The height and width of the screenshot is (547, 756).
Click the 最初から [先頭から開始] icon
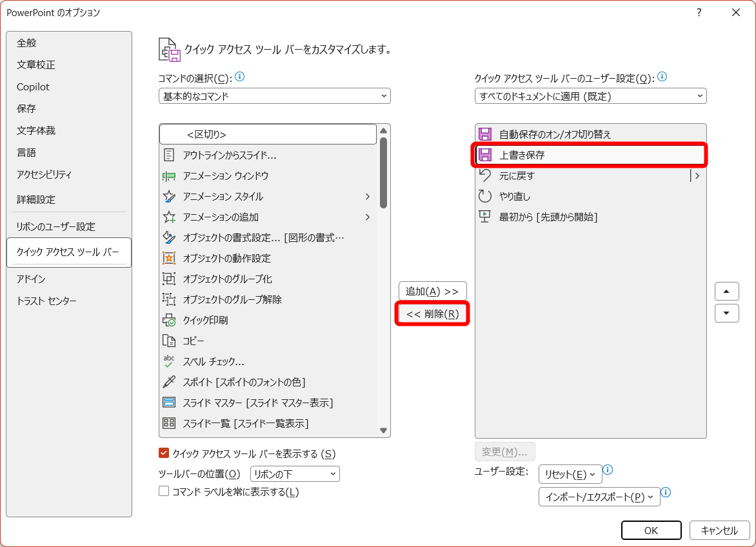[484, 217]
